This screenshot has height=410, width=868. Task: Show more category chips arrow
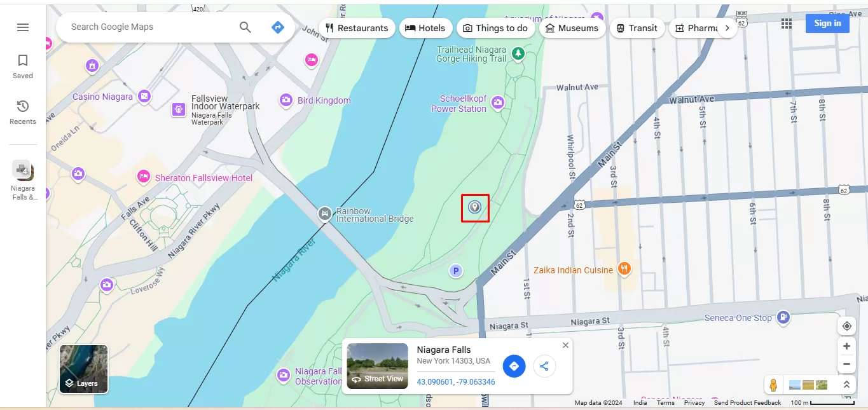click(x=727, y=28)
